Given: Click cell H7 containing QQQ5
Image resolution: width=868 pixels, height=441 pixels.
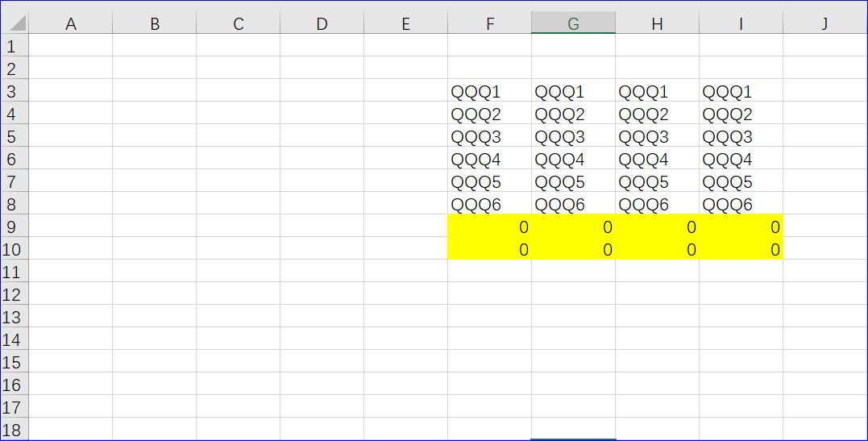Looking at the screenshot, I should (657, 181).
